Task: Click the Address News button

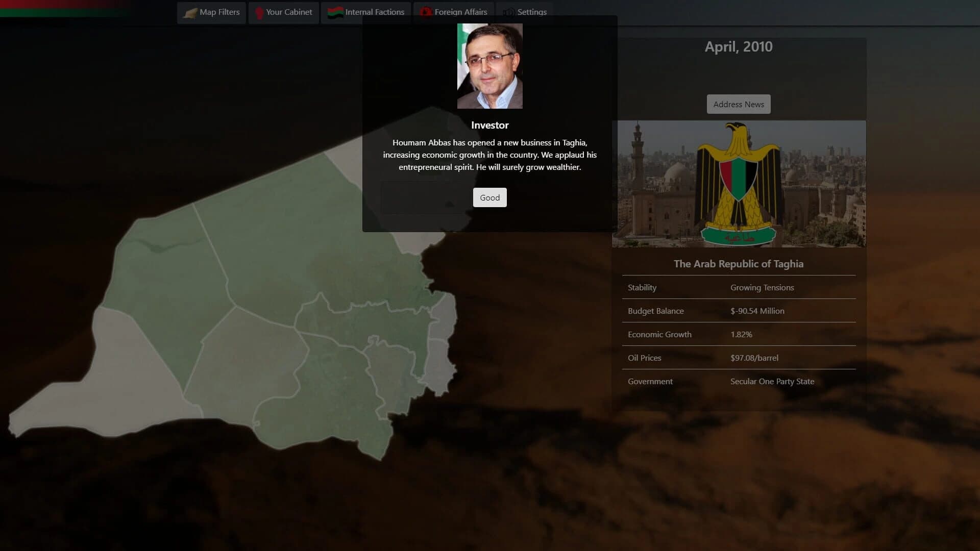Action: coord(739,104)
